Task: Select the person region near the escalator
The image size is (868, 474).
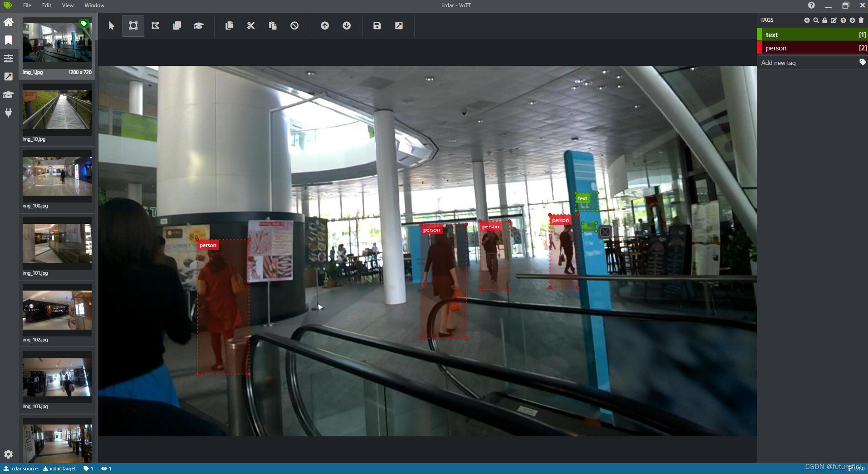Action: (444, 281)
